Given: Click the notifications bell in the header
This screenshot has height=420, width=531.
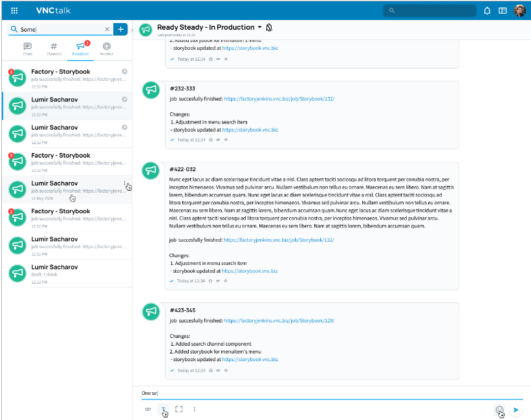Looking at the screenshot, I should point(487,10).
